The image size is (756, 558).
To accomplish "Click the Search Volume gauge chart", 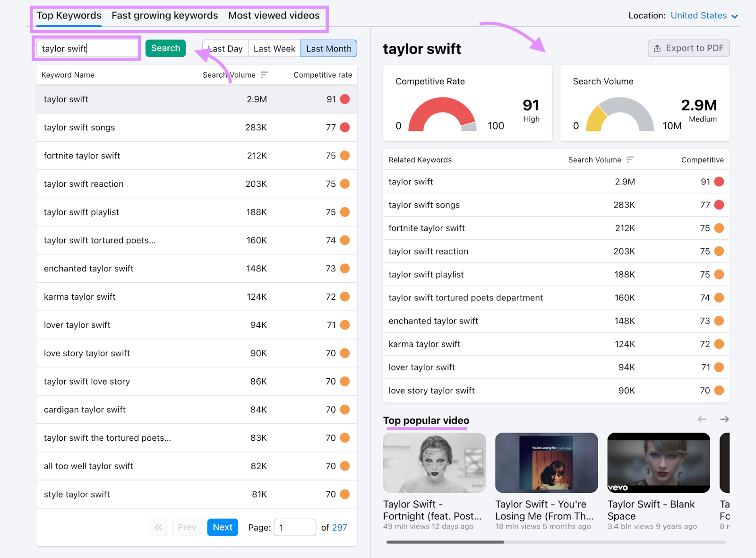I will pos(620,114).
